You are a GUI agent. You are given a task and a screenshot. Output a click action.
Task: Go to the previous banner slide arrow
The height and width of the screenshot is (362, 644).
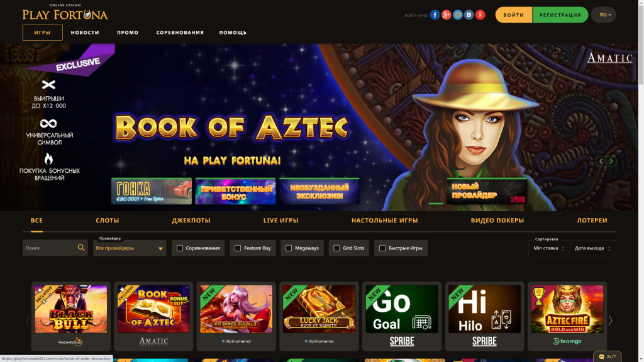tap(601, 162)
